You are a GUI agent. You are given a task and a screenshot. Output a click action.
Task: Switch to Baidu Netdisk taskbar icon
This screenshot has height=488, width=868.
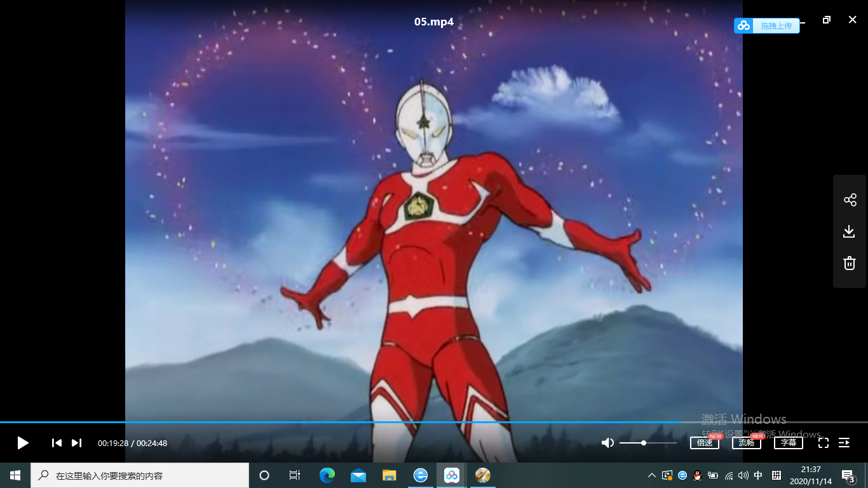tap(452, 475)
